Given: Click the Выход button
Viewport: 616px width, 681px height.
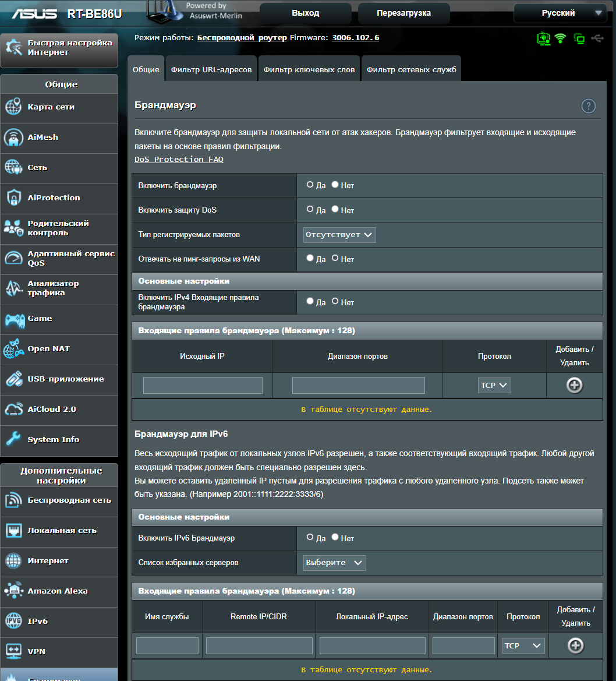Looking at the screenshot, I should click(x=306, y=13).
